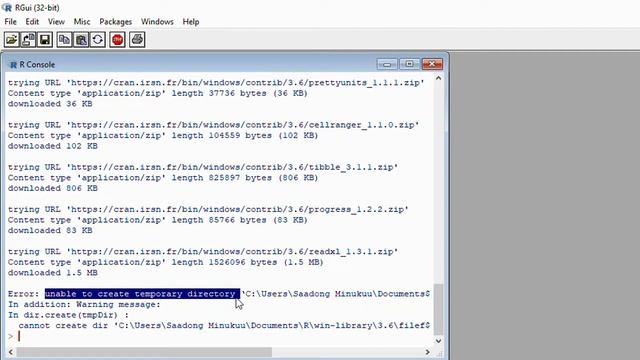Viewport: 640px width, 360px height.
Task: Click the horizontal scrollbar thumb
Action: (x=144, y=352)
